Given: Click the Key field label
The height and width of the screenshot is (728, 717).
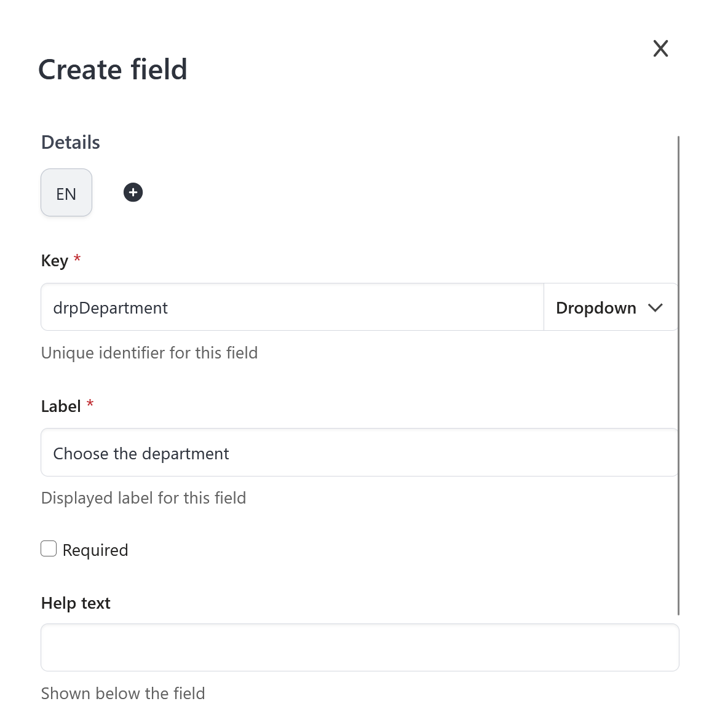Looking at the screenshot, I should pyautogui.click(x=54, y=261).
